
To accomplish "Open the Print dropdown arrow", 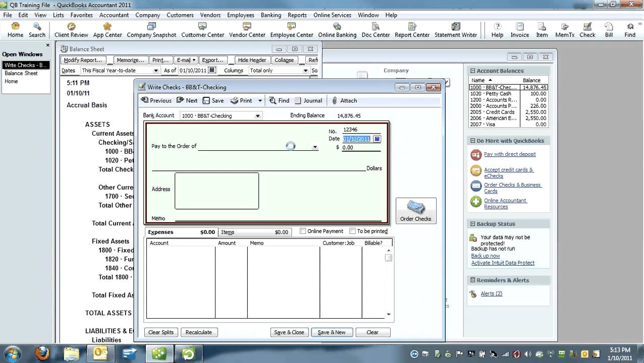I will point(260,101).
